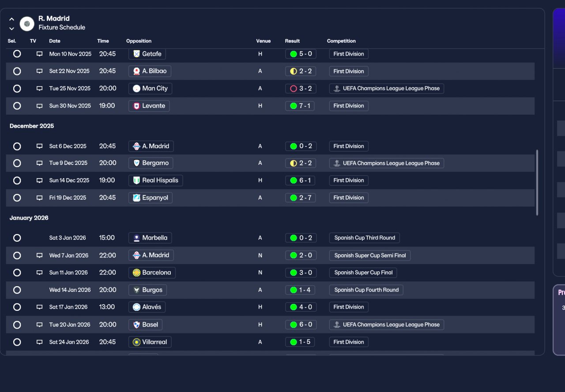
Task: Open the 2 - 7 result against Espanyol
Action: [301, 198]
